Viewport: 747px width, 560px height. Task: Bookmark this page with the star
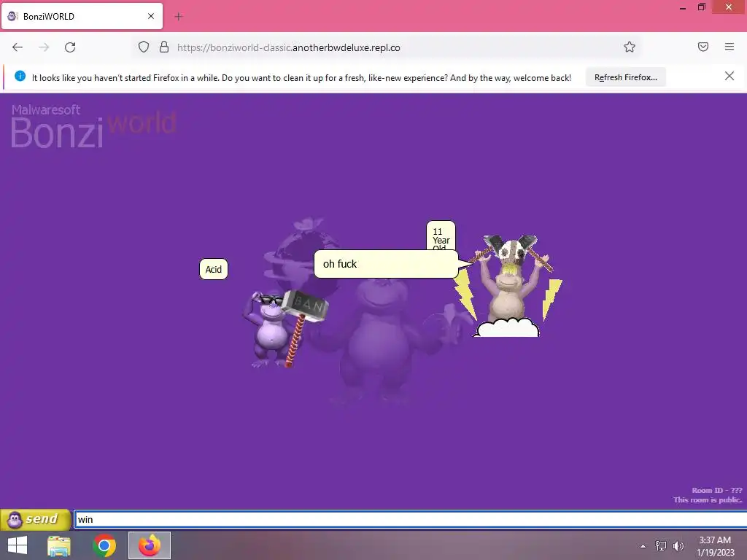click(630, 47)
